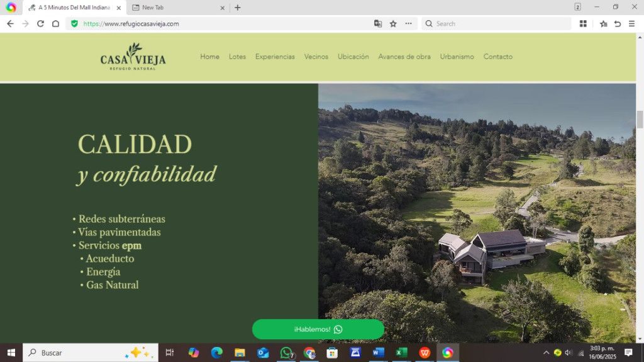Click the Casa Vieja logo
Screen dimensions: 644x362
[133, 57]
